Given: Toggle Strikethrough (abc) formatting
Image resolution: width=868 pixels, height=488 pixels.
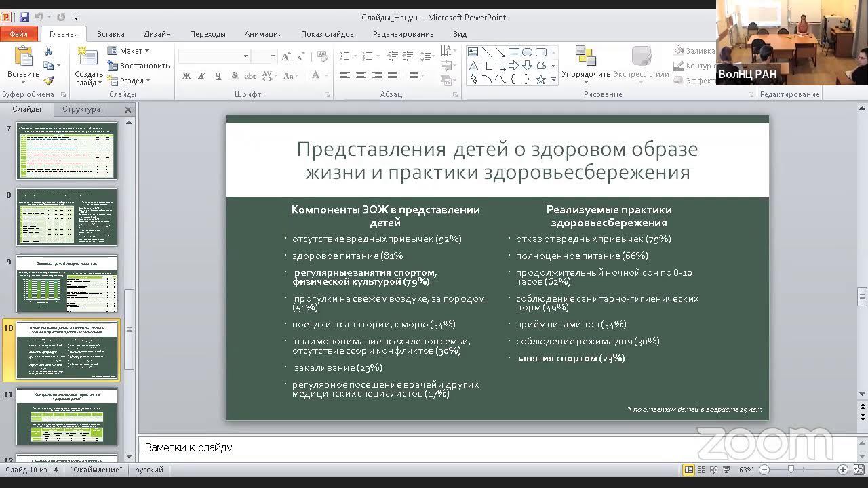Looking at the screenshot, I should click(251, 76).
